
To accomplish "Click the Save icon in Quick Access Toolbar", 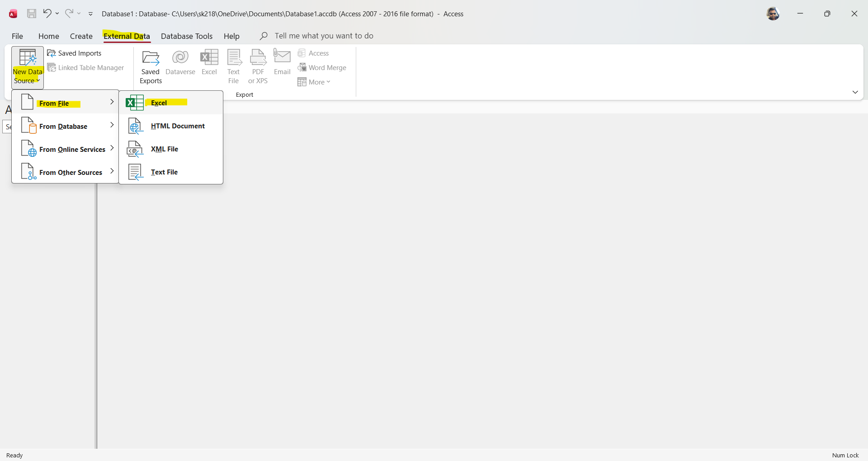I will [32, 14].
